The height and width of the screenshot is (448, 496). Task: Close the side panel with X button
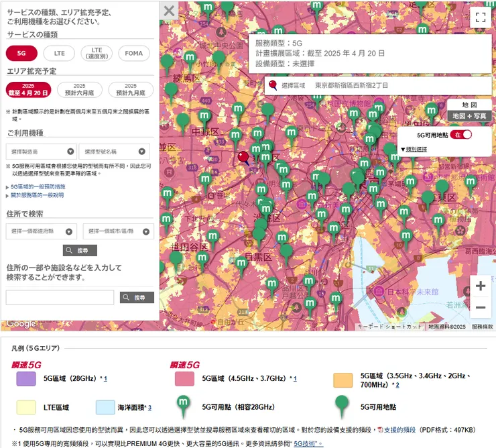pyautogui.click(x=169, y=11)
